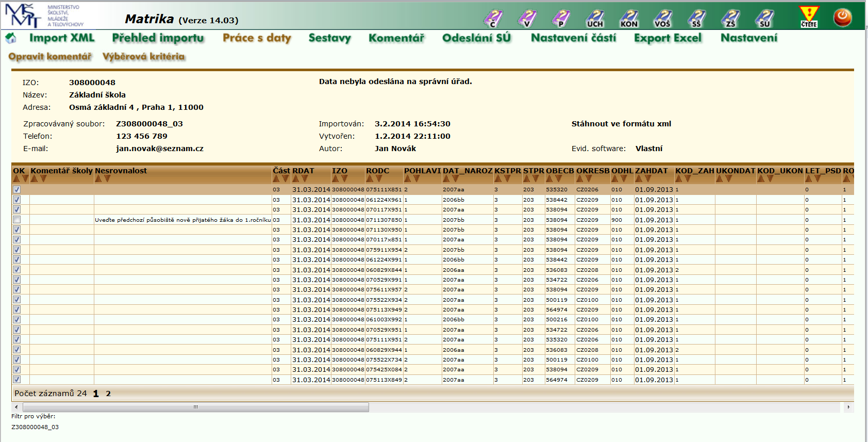Viewport: 868px width, 442px height.
Task: Click the email jan.novak@seznam.cz
Action: point(160,149)
